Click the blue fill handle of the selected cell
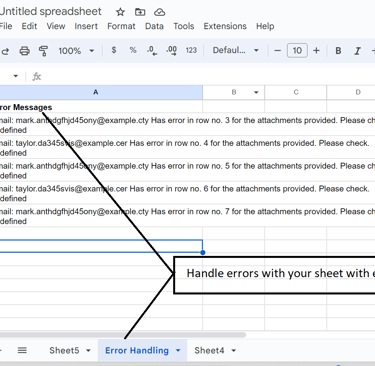 coord(203,252)
